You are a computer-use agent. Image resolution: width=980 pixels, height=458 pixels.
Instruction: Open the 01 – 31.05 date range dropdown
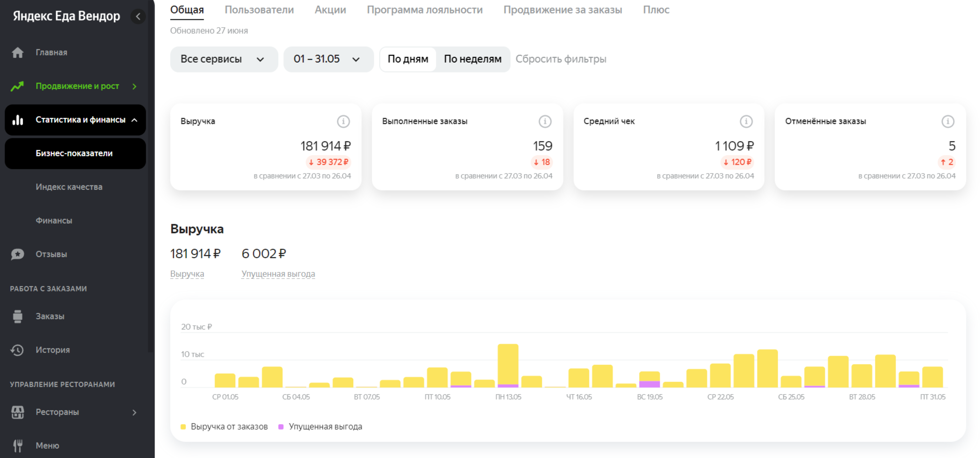[328, 59]
